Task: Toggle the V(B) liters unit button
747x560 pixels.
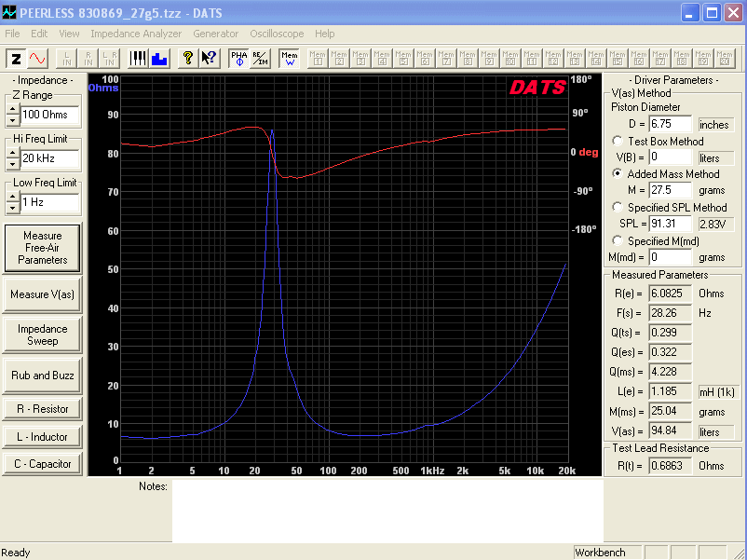Action: point(715,157)
